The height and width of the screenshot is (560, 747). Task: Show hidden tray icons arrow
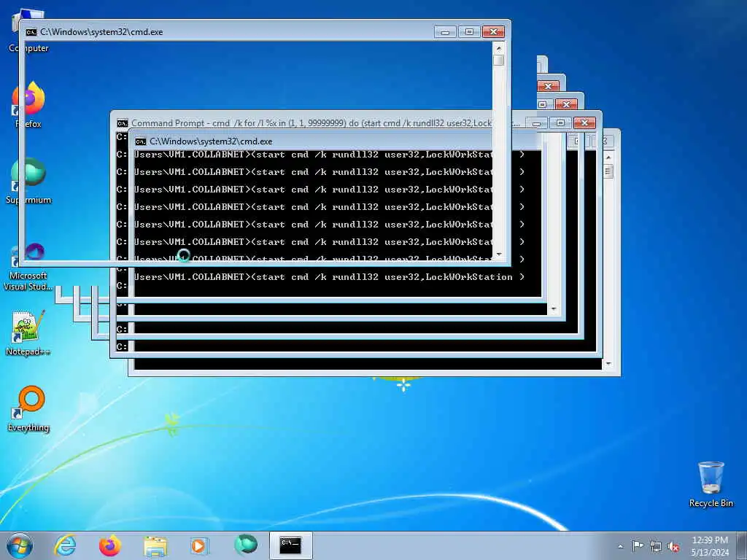[x=620, y=546]
